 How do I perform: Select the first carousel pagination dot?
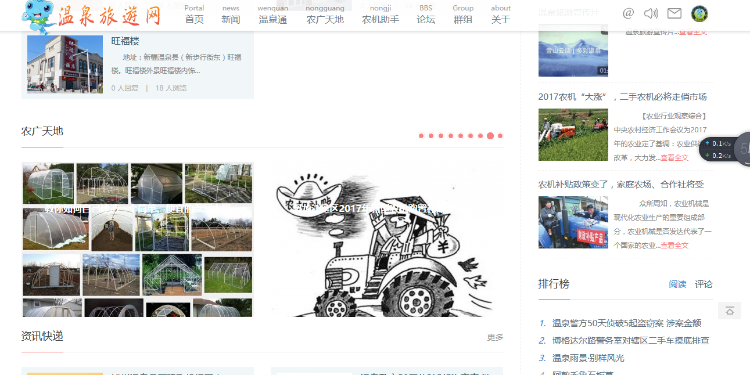point(421,136)
